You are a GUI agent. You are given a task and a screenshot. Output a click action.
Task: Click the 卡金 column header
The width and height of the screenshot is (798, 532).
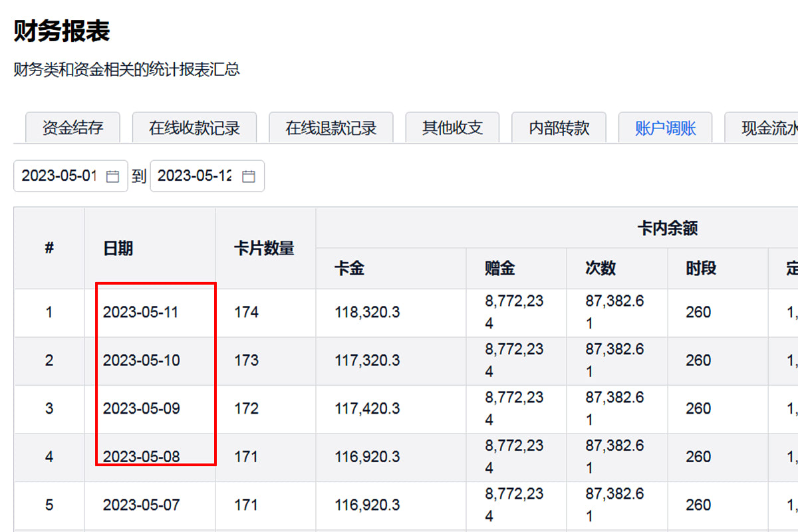coord(350,269)
